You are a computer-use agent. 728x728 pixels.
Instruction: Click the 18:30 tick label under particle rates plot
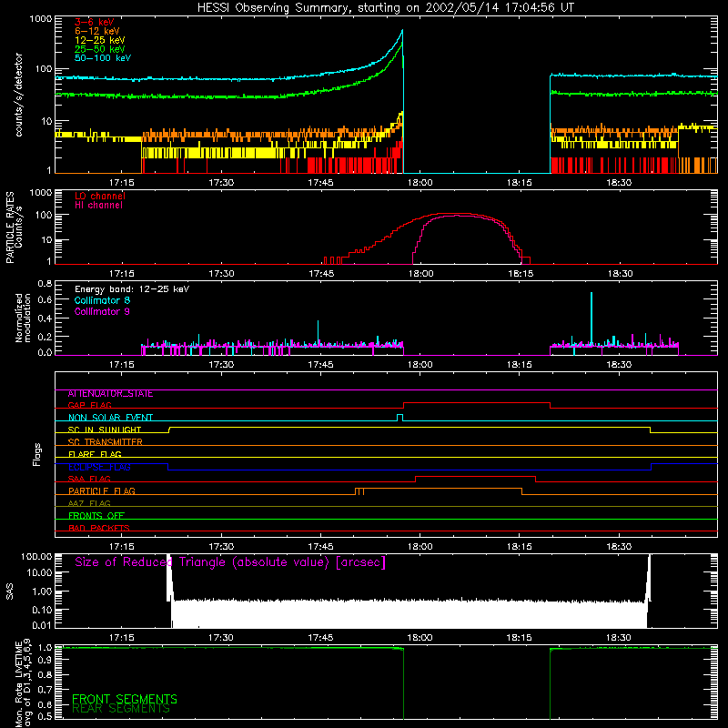click(620, 274)
